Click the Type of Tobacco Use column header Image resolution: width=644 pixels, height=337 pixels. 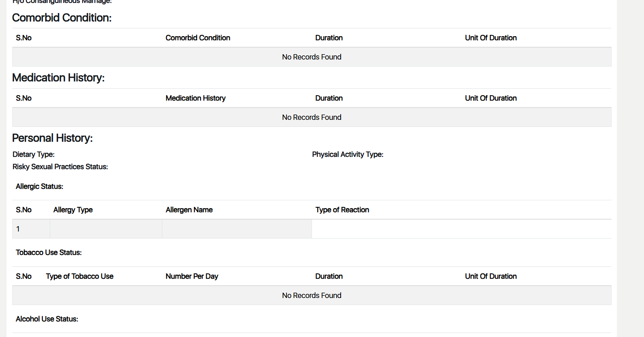pos(79,276)
